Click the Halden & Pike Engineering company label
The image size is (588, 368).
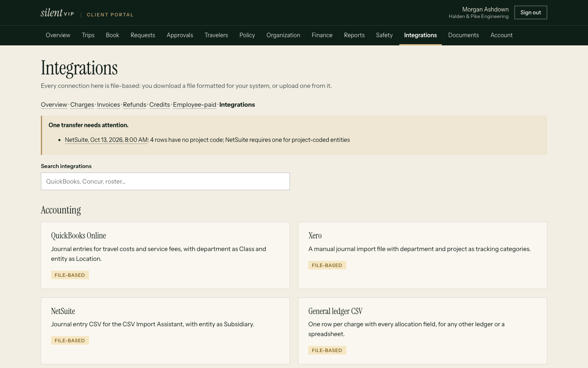[479, 16]
